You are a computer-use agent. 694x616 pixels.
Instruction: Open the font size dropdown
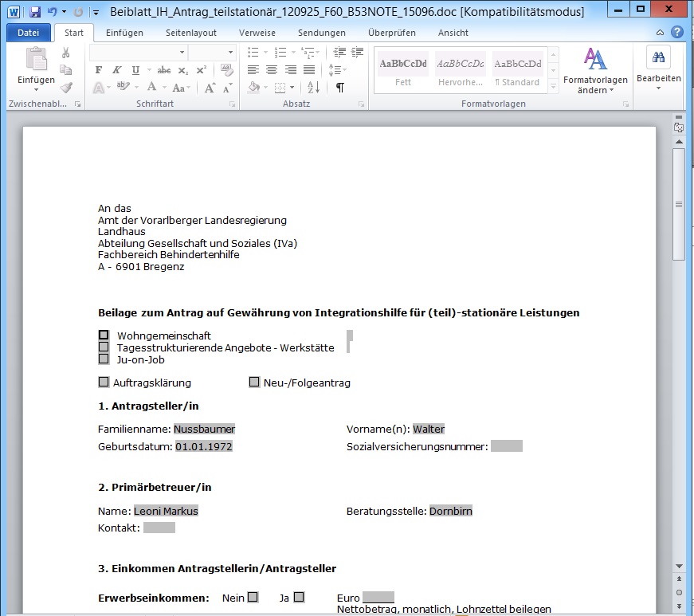[x=230, y=53]
